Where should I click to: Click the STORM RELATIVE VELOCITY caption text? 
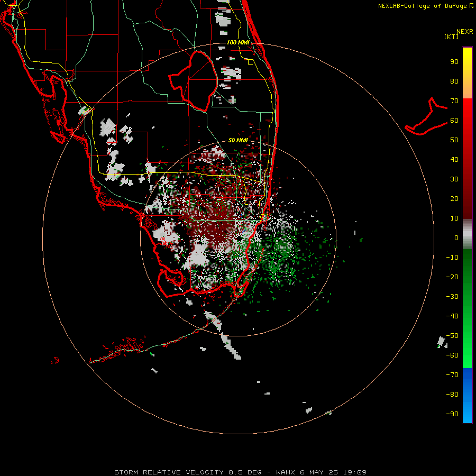point(169,472)
